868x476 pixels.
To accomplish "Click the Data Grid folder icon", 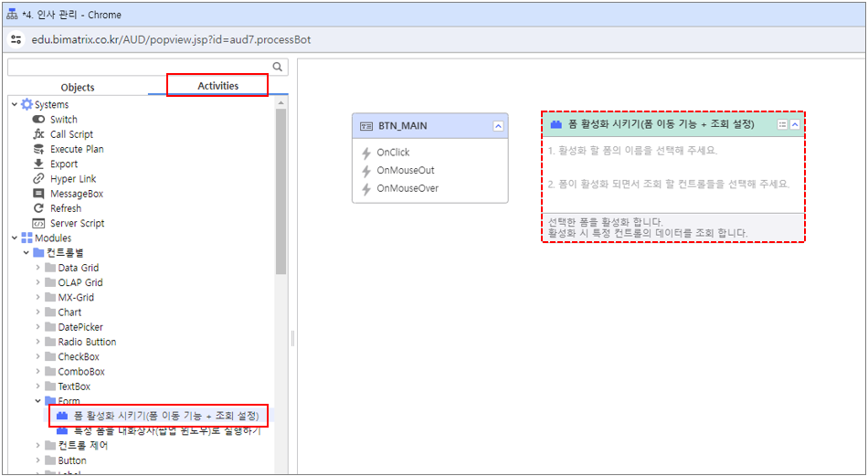I will point(50,268).
